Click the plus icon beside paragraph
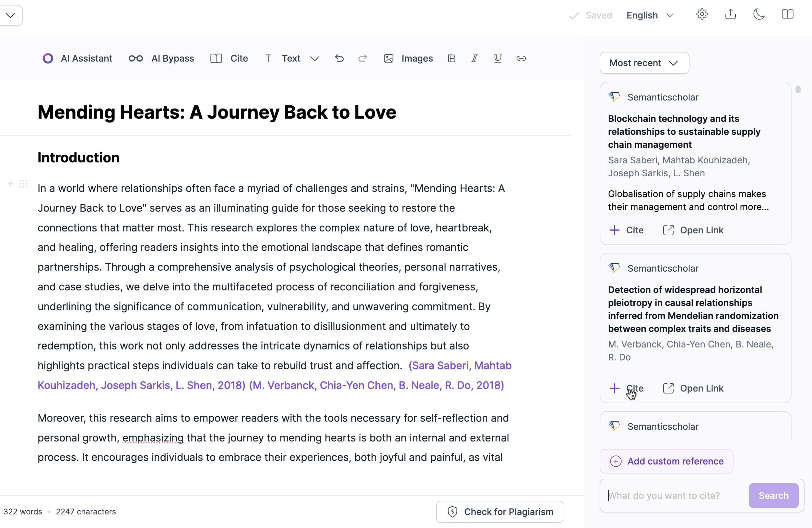 10,184
